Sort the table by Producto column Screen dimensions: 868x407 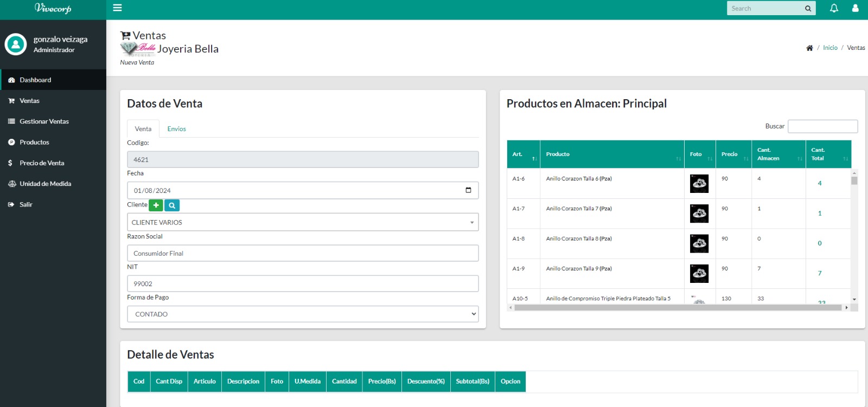(x=611, y=154)
